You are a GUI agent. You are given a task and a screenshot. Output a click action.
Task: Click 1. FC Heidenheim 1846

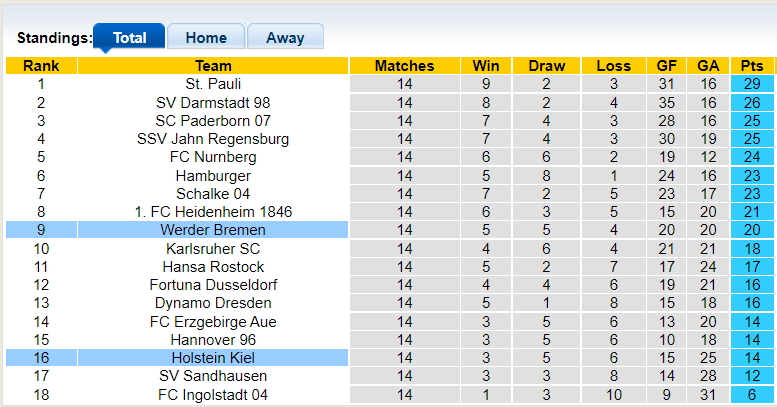[x=213, y=212]
